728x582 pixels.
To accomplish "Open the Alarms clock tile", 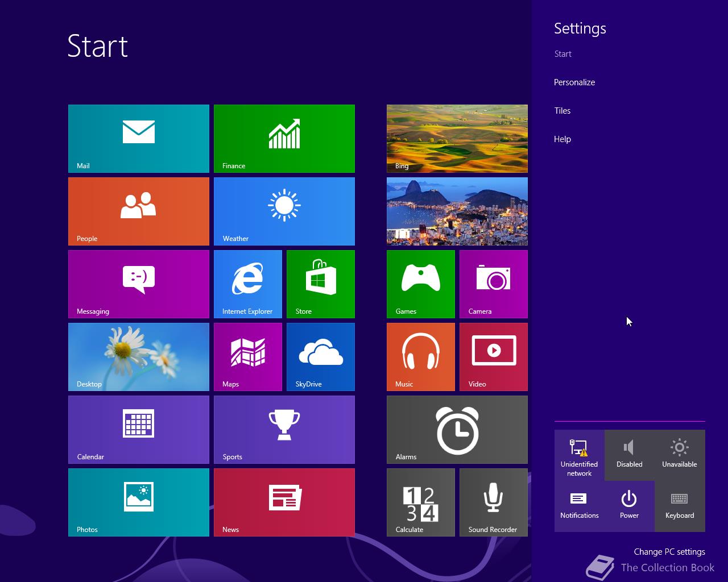I will pyautogui.click(x=457, y=430).
